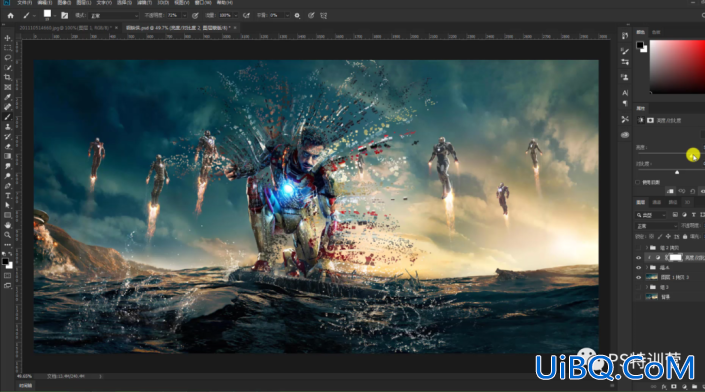The height and width of the screenshot is (392, 705).
Task: Select the History Brush tool
Action: 8,137
